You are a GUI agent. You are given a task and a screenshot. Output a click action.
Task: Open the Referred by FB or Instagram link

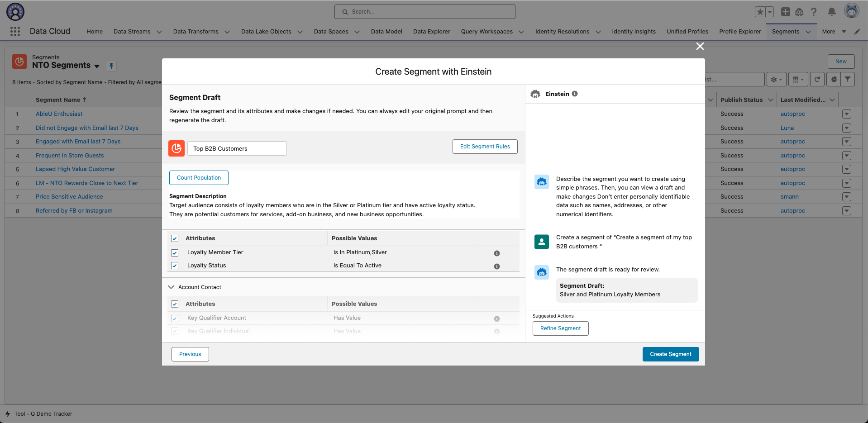click(74, 211)
